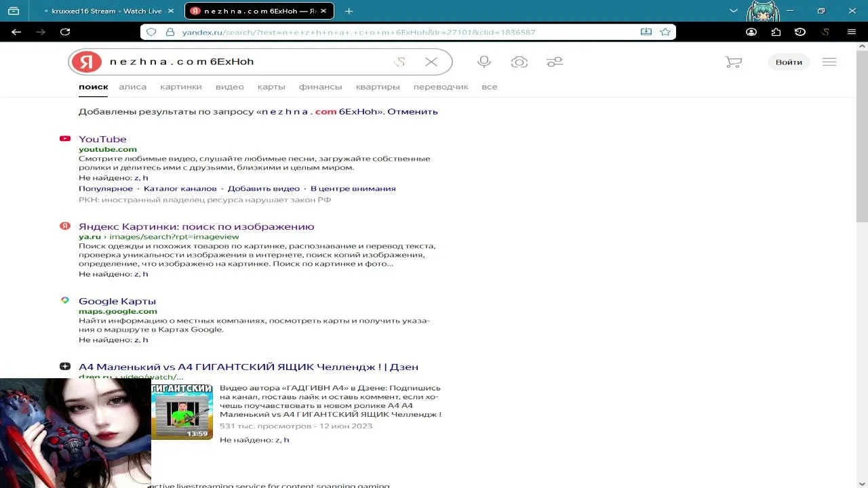Click the YouTube red favicon beside result
This screenshot has width=868, height=488.
(x=65, y=139)
